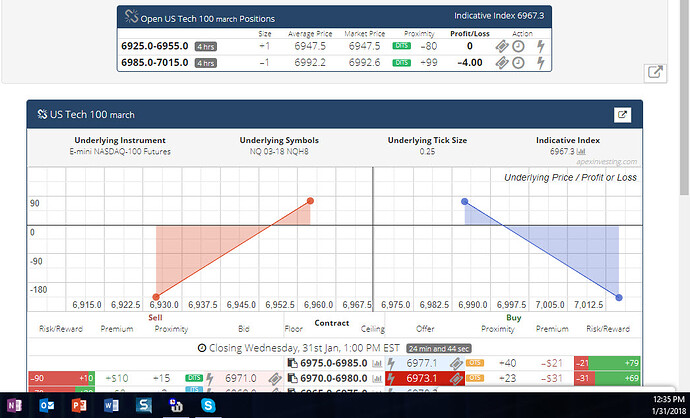Image resolution: width=690 pixels, height=418 pixels.
Task: Click the page vertical scrollbar thumb
Action: (684, 97)
